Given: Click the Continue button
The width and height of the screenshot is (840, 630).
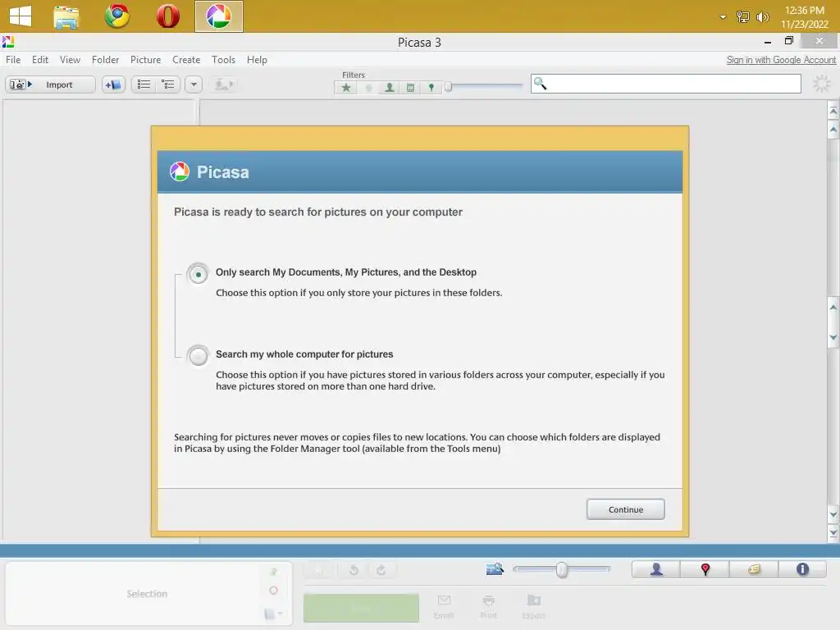Looking at the screenshot, I should pos(626,509).
